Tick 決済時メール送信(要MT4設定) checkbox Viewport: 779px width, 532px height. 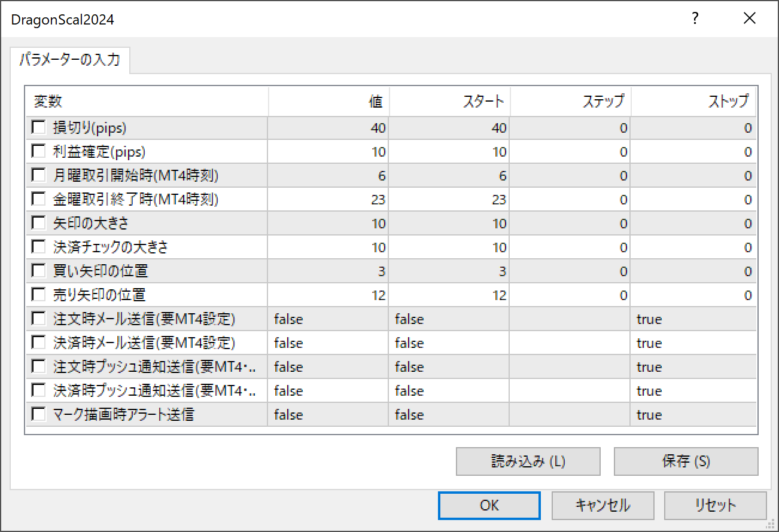pos(39,343)
